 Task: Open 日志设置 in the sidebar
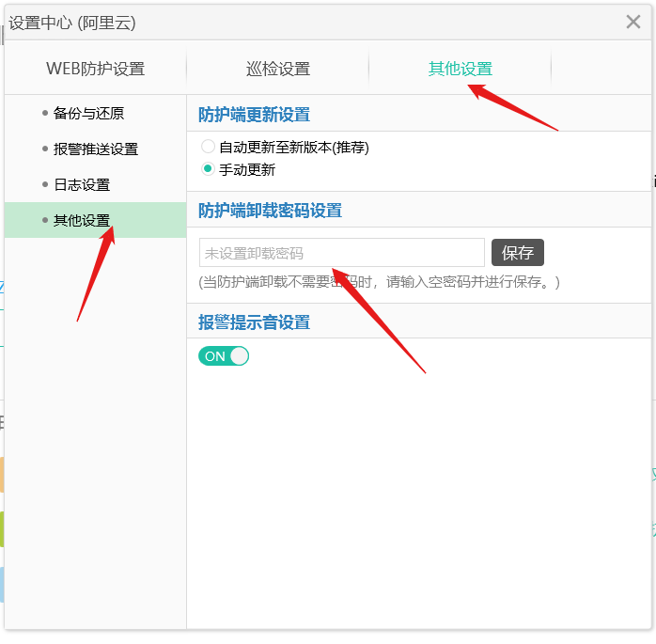coord(82,184)
